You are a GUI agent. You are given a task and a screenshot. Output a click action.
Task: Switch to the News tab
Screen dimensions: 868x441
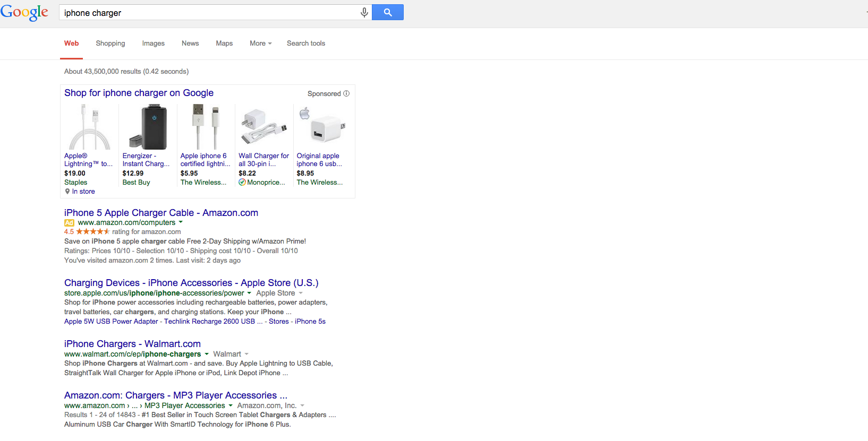click(190, 44)
